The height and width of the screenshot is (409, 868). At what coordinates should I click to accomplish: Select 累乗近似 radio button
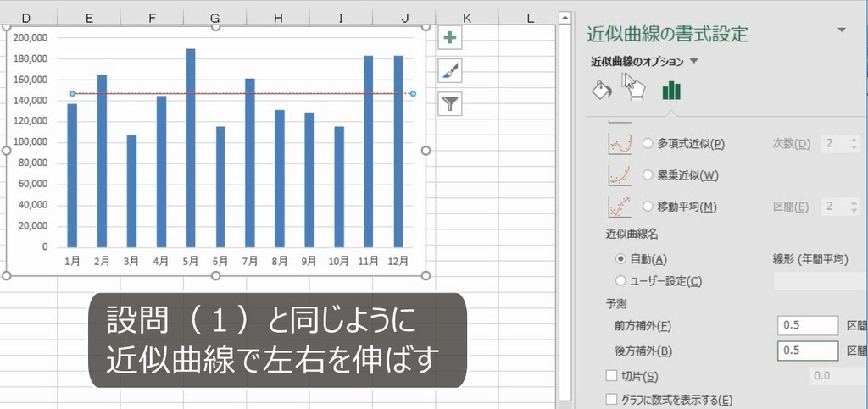[x=648, y=175]
